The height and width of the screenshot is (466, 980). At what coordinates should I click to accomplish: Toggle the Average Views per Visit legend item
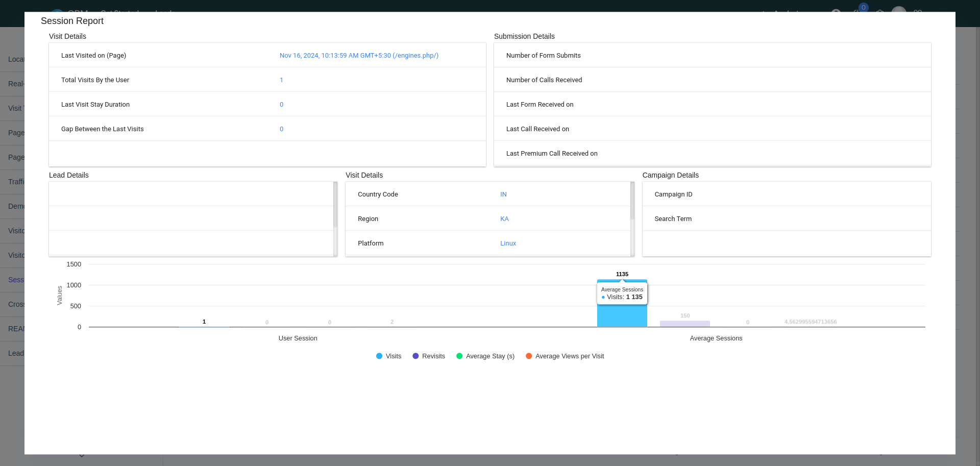[565, 356]
